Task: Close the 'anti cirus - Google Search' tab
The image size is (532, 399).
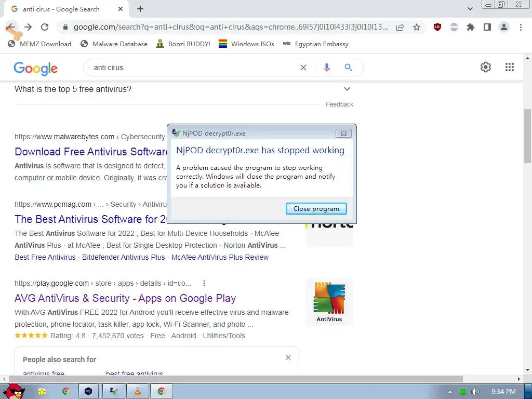Action: (121, 9)
